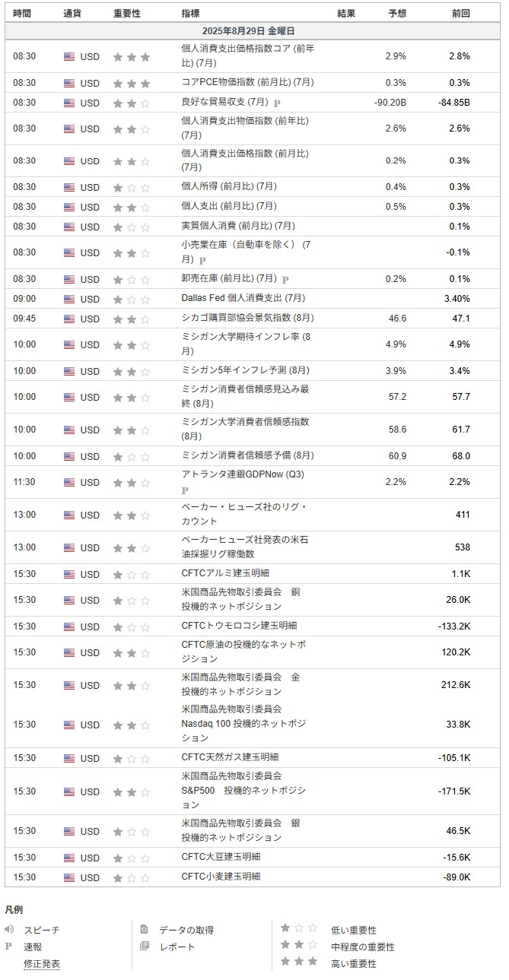Click the P icon under アトランタ連銀GDPNow
The image size is (509, 980).
coord(185,490)
